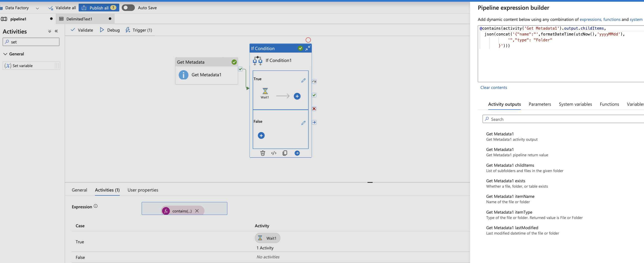Switch to the System variables tab

click(575, 104)
